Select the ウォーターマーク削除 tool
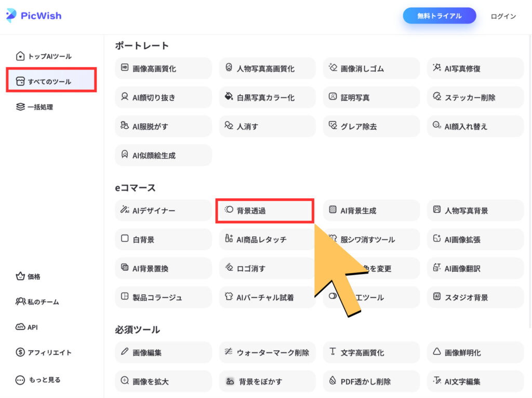The height and width of the screenshot is (398, 532). click(x=267, y=353)
